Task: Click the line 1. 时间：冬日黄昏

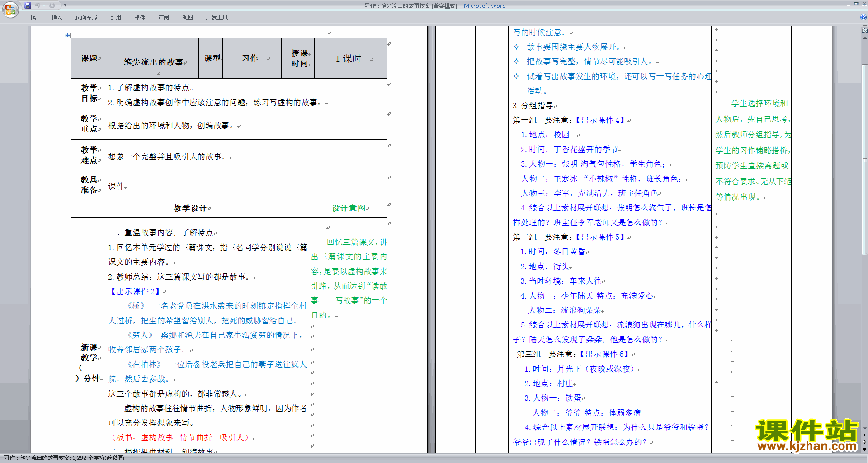Action: [x=553, y=252]
